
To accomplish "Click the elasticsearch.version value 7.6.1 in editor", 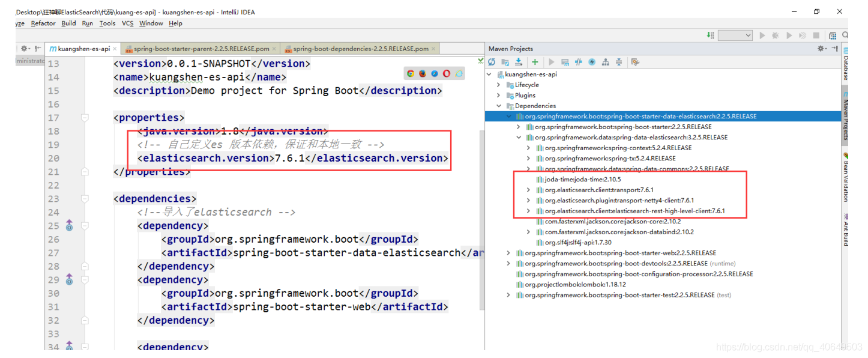I will tap(289, 158).
